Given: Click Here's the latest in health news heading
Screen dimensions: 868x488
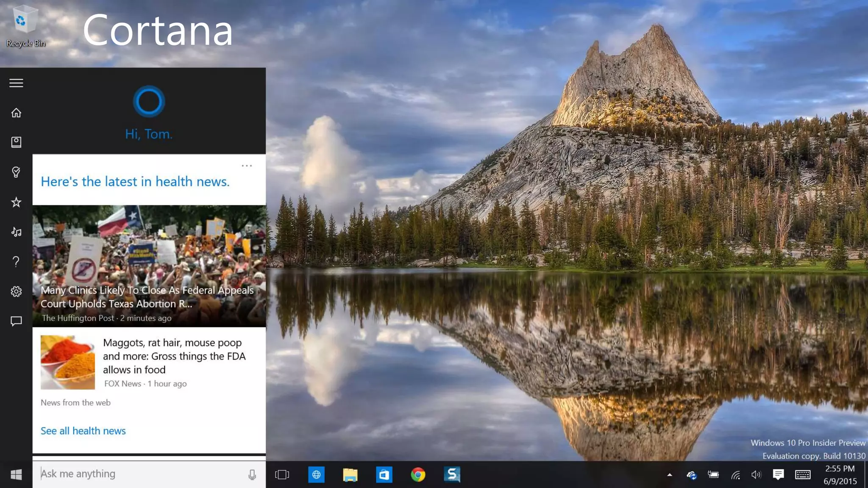Looking at the screenshot, I should tap(135, 182).
